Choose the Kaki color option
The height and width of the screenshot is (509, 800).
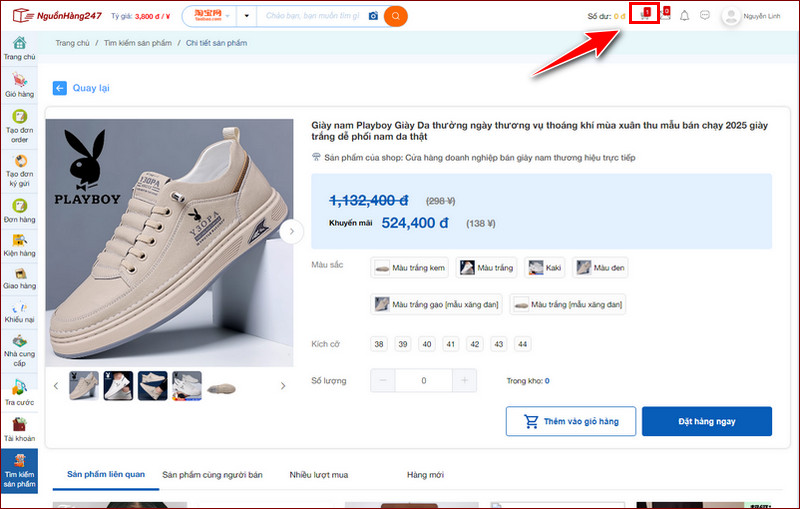pyautogui.click(x=545, y=268)
